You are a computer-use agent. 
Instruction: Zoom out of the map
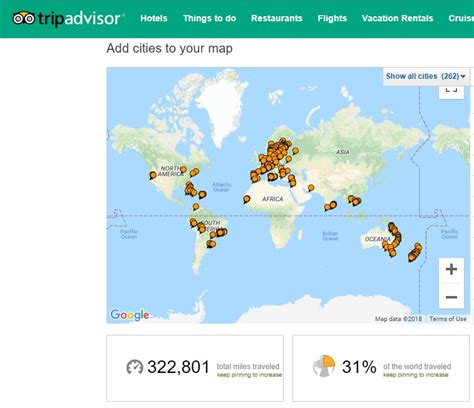pyautogui.click(x=451, y=297)
